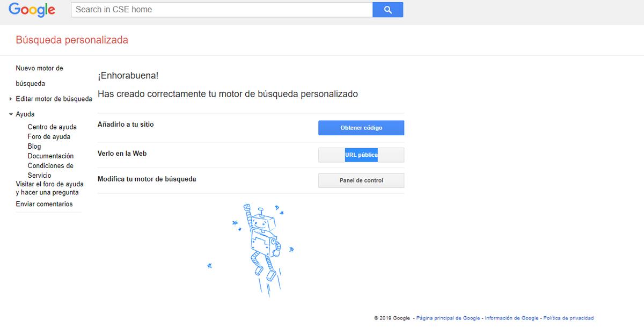
Task: Expand the Editar motor de búsqueda arrow
Action: (x=11, y=99)
